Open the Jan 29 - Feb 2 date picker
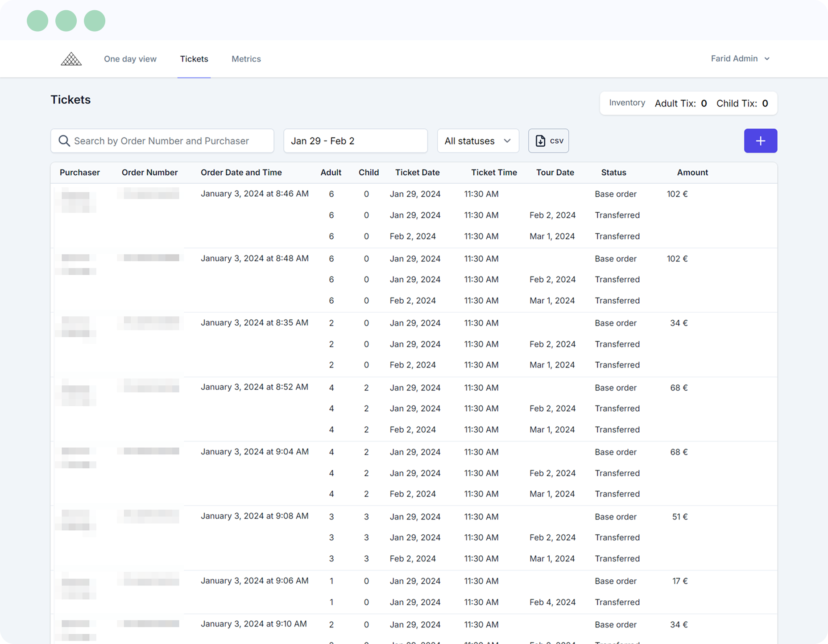Image resolution: width=828 pixels, height=644 pixels. coord(356,141)
